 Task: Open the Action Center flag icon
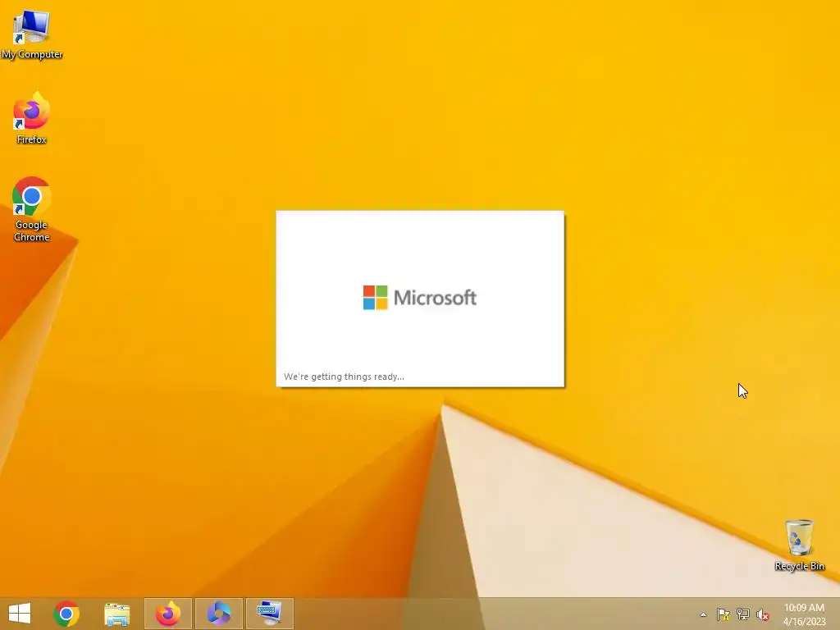[724, 614]
